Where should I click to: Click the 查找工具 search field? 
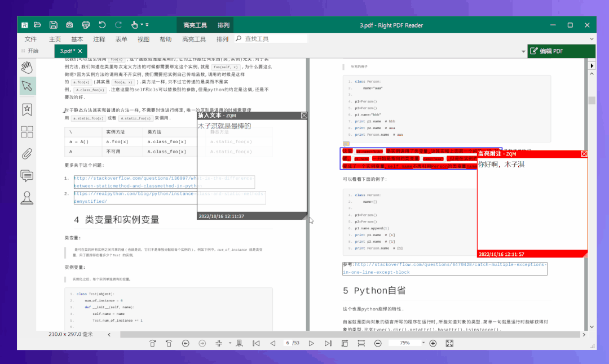click(x=271, y=39)
